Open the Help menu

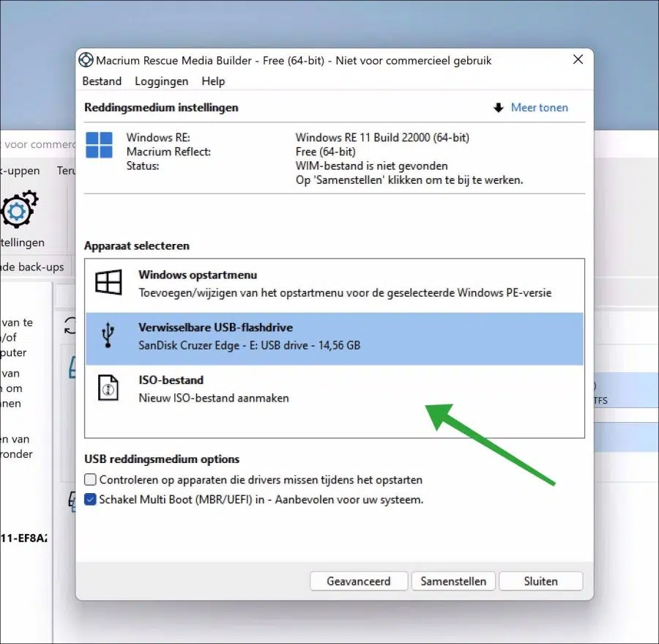(213, 81)
